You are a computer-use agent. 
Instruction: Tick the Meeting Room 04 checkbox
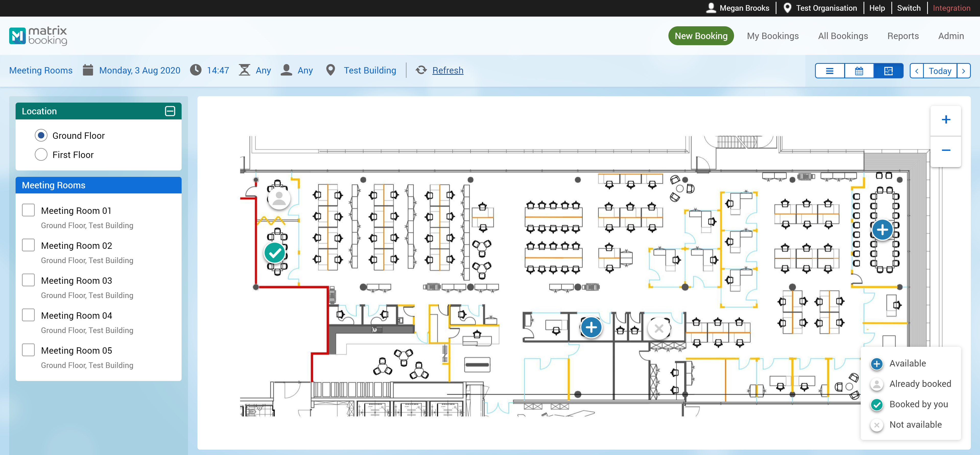[29, 315]
